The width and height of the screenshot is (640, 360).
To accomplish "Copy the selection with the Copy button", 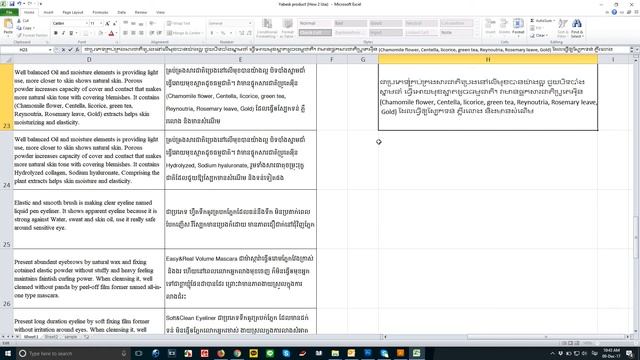I will pyautogui.click(x=26, y=28).
